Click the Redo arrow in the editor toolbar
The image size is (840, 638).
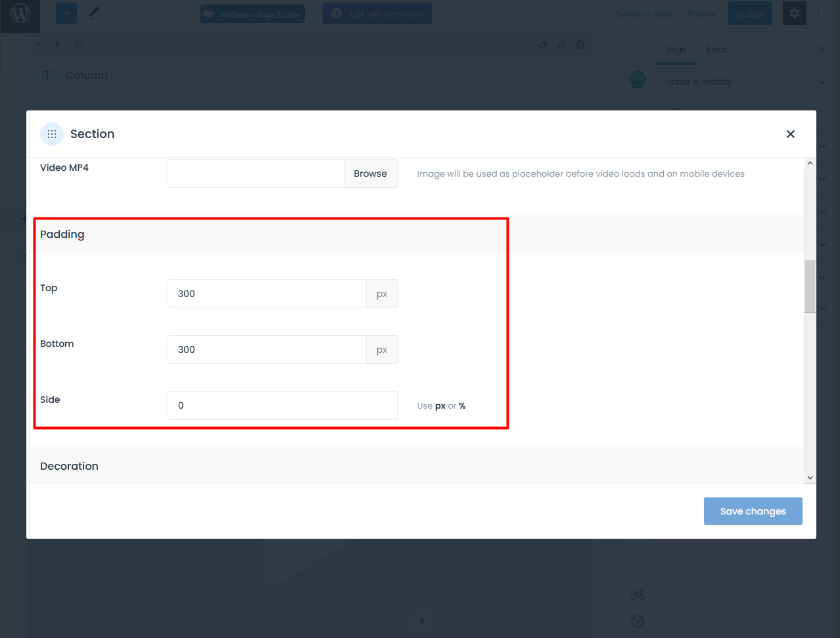click(141, 13)
